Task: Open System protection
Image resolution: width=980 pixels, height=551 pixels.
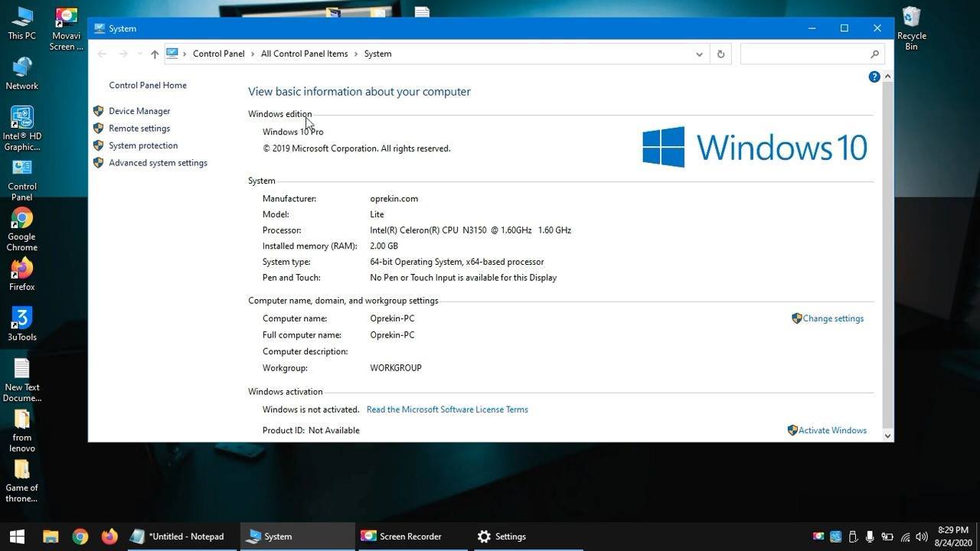Action: [143, 145]
